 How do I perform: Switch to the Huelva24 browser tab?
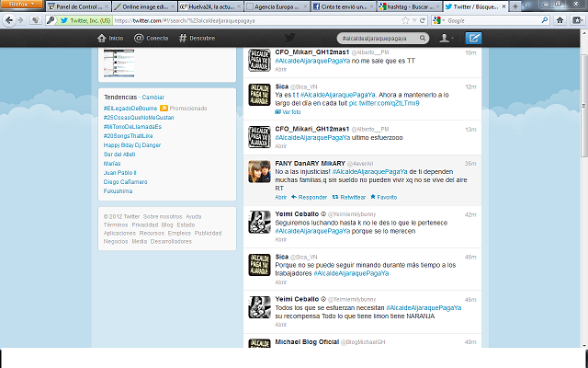211,6
